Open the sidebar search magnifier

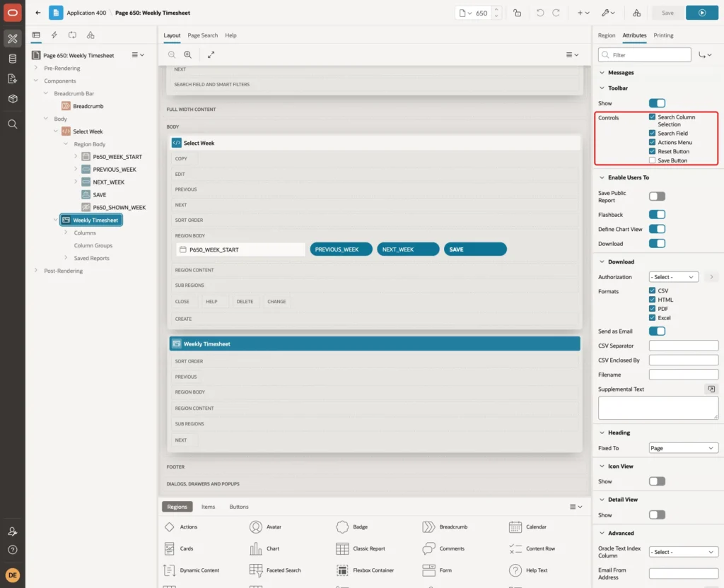pyautogui.click(x=13, y=124)
